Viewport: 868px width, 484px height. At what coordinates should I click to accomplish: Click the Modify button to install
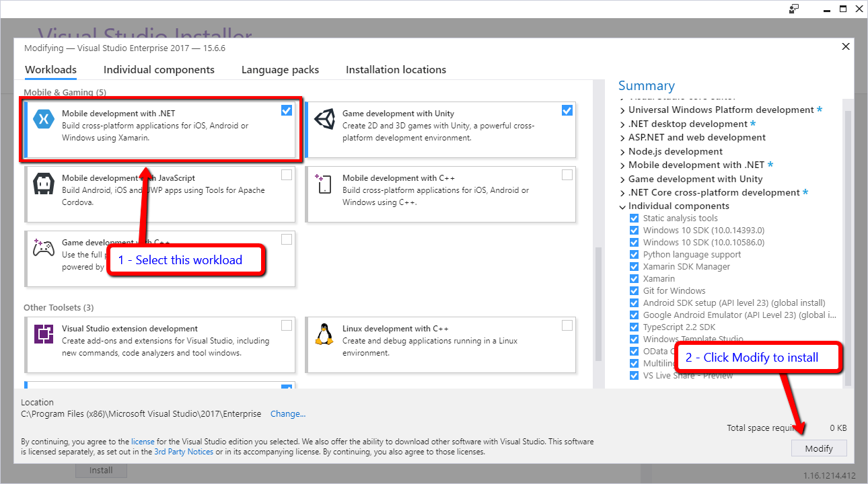(x=819, y=448)
